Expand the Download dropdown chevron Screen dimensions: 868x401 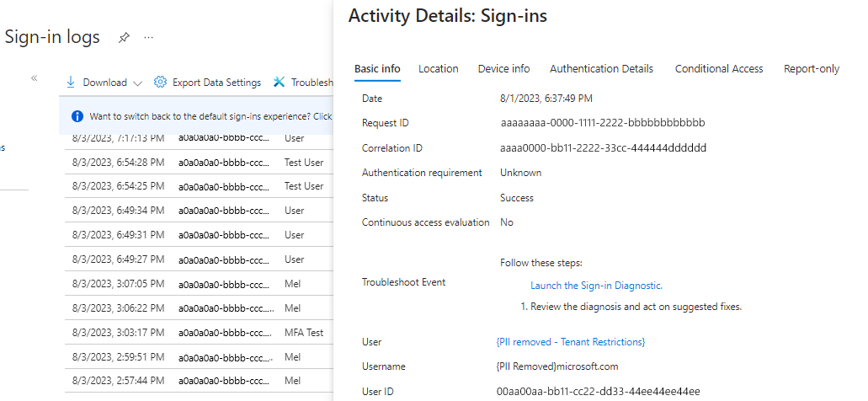(x=138, y=83)
